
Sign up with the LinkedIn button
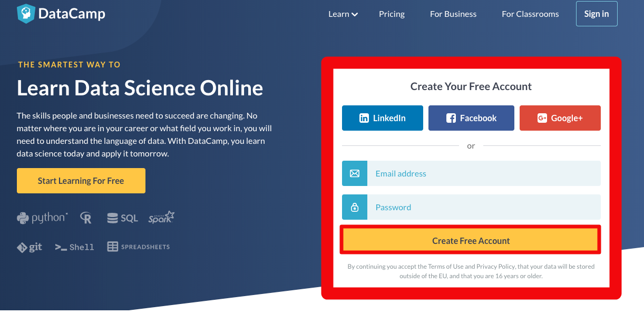coord(382,118)
